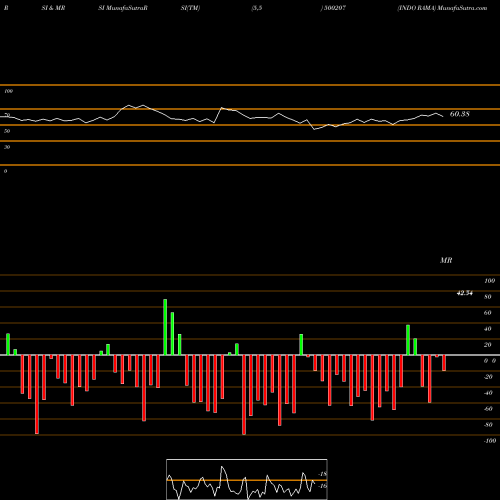500x500 pixels.
Task: Click the -16 label in mini chart
Action: [323, 486]
